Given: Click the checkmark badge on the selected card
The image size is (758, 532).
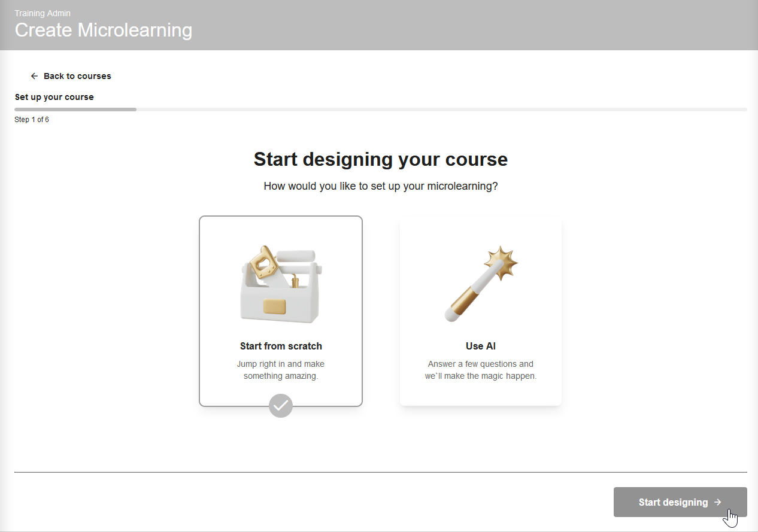Looking at the screenshot, I should coord(280,406).
